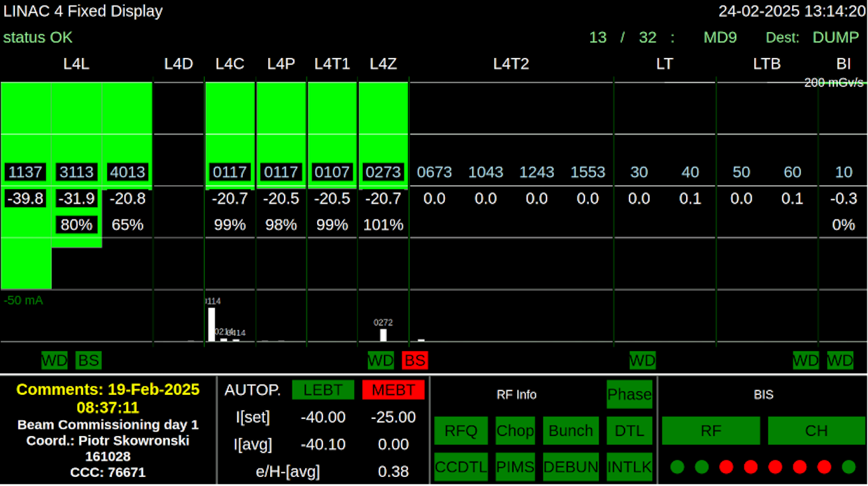The width and height of the screenshot is (868, 486).
Task: Click the WD indicator below LT column
Action: coord(643,361)
